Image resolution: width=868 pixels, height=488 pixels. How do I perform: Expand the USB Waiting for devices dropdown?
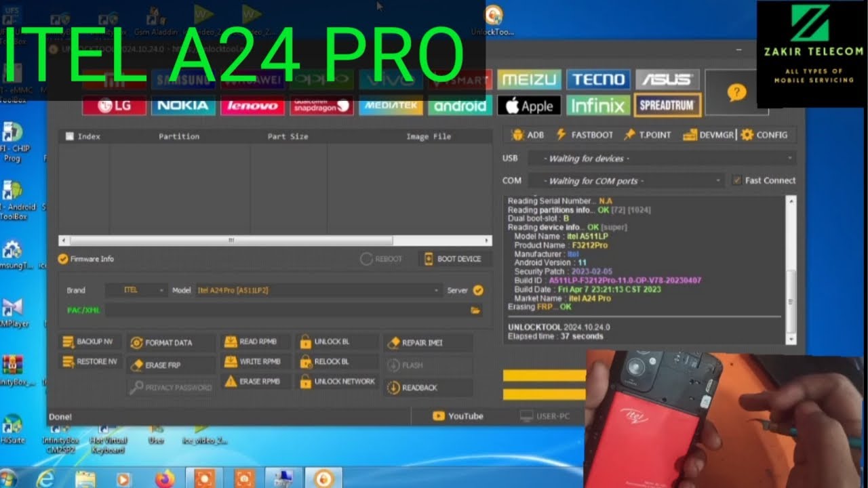coord(661,159)
